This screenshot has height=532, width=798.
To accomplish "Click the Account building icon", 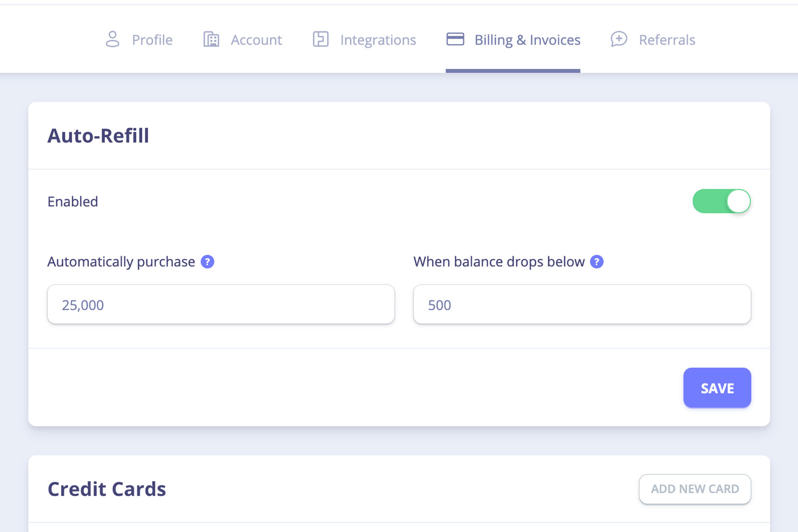I will pos(211,39).
